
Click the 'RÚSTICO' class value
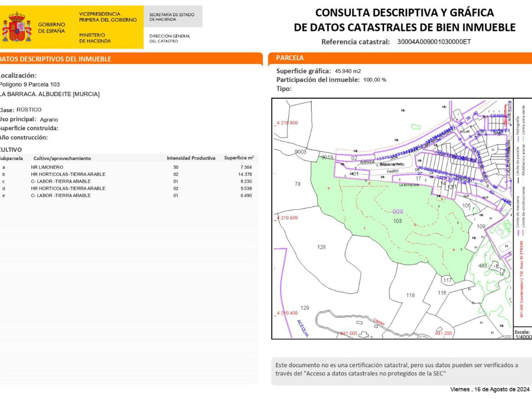(29, 110)
